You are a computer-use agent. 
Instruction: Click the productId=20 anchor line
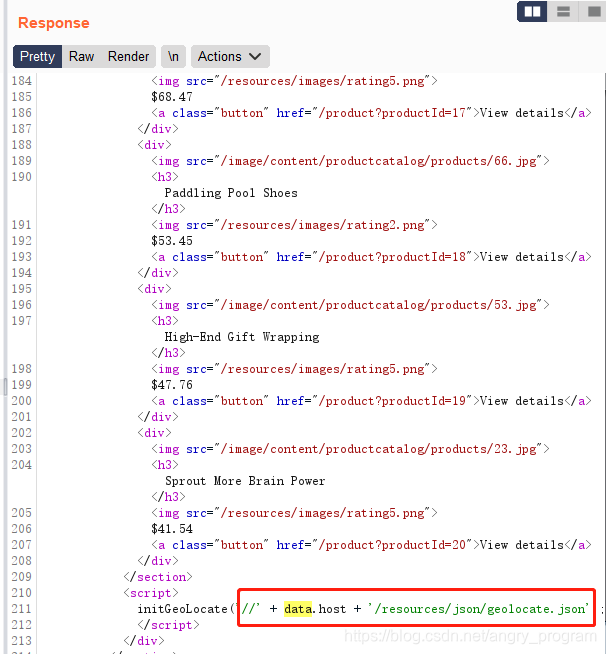[371, 545]
